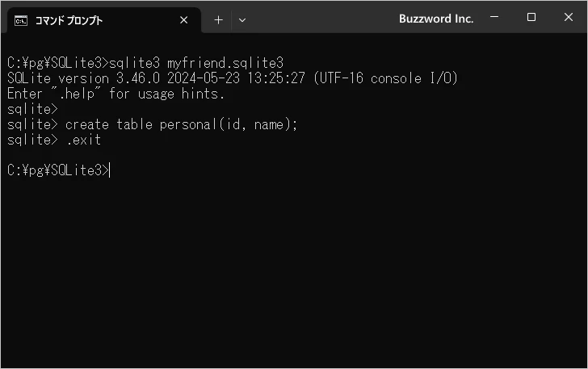Click the empty title bar drag area

[x=322, y=17]
